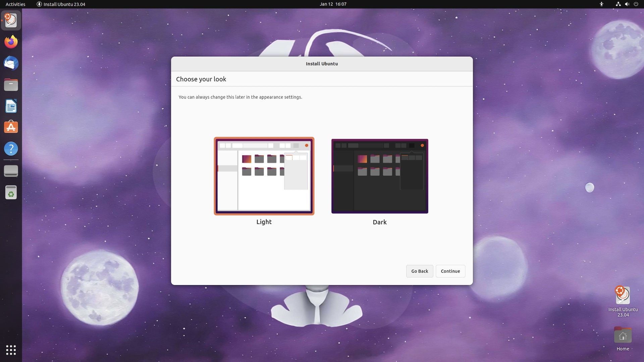Click the Light theme label
The image size is (644, 362).
(x=264, y=222)
